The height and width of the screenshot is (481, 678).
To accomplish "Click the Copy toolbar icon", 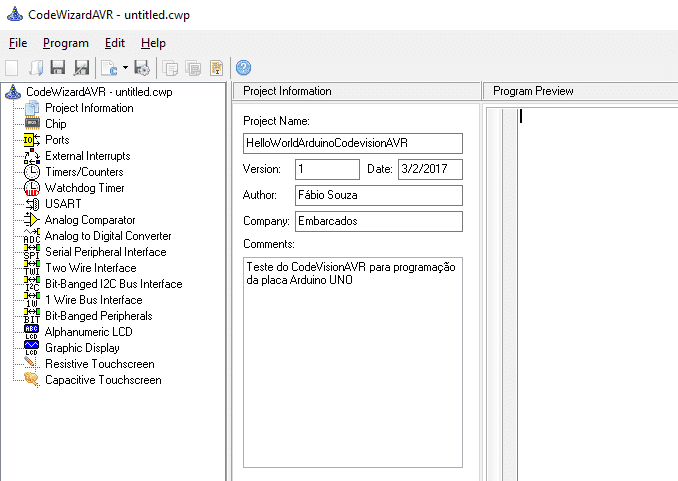I will tap(170, 68).
